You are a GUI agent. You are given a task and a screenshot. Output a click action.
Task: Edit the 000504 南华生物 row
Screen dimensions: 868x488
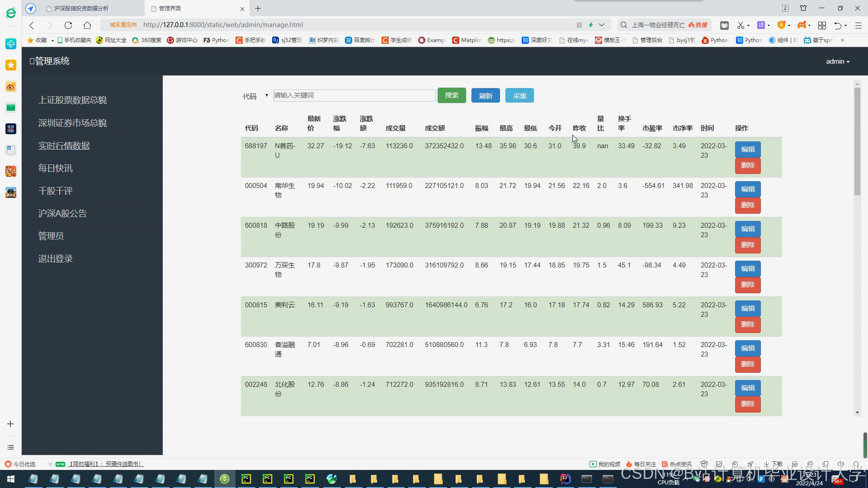[x=748, y=189]
